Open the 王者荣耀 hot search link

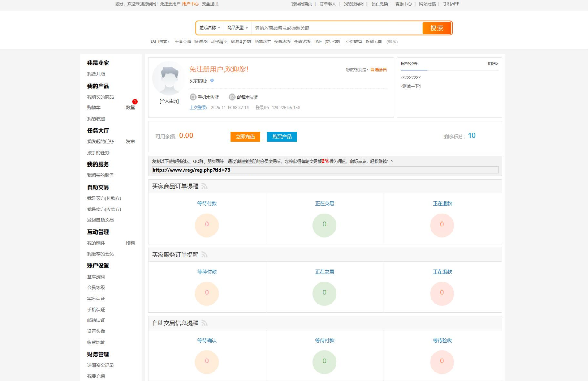click(x=183, y=42)
